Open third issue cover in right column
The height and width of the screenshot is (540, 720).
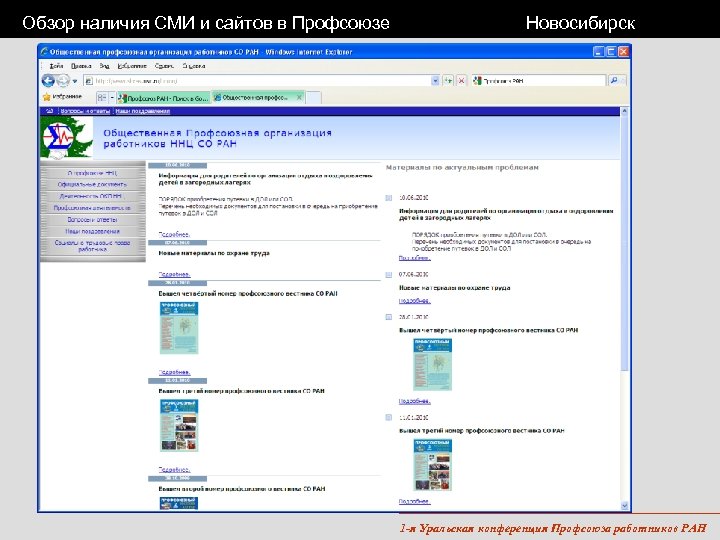click(x=433, y=465)
